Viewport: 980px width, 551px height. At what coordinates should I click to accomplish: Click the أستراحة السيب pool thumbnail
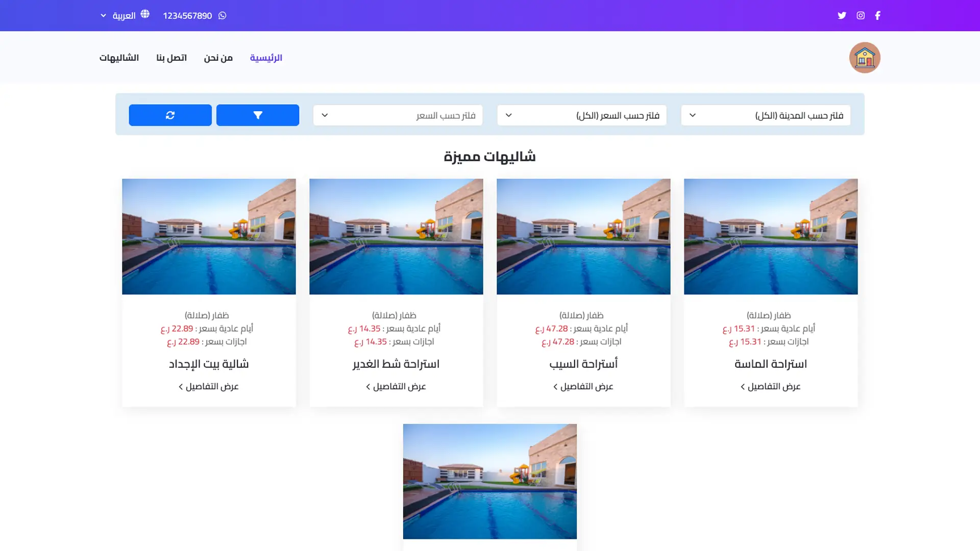583,236
